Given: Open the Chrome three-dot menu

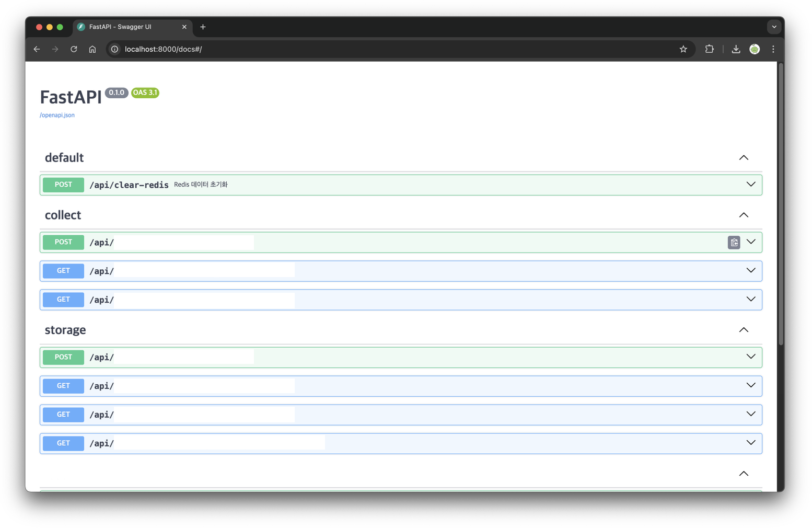Looking at the screenshot, I should [773, 49].
